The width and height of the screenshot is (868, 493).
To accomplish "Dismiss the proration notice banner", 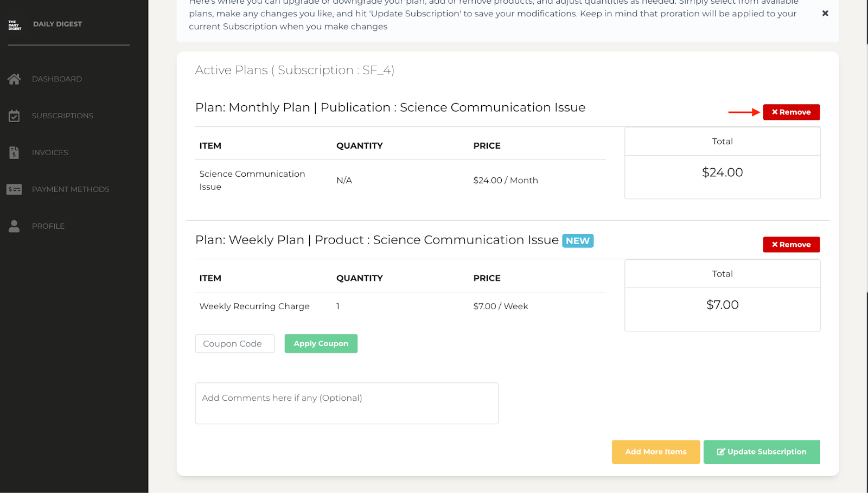I will [x=825, y=13].
